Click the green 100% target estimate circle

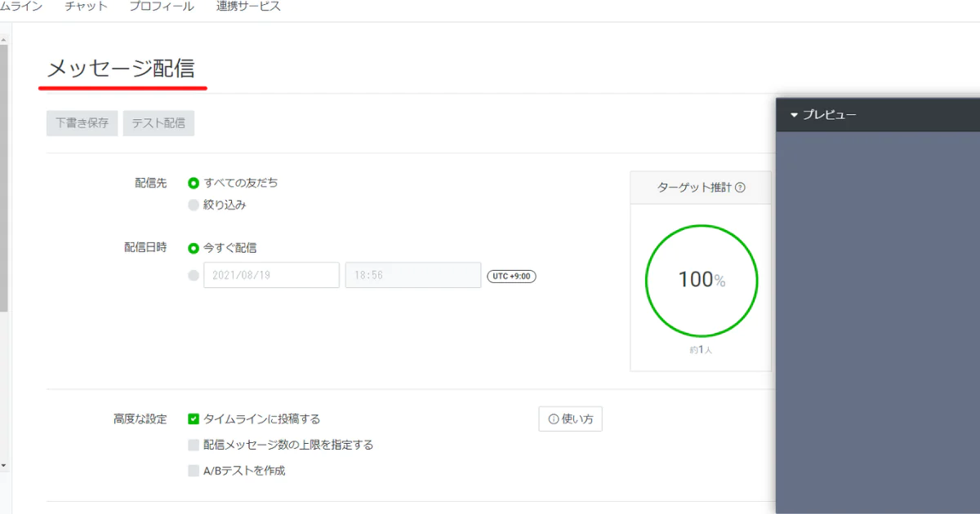tap(702, 280)
